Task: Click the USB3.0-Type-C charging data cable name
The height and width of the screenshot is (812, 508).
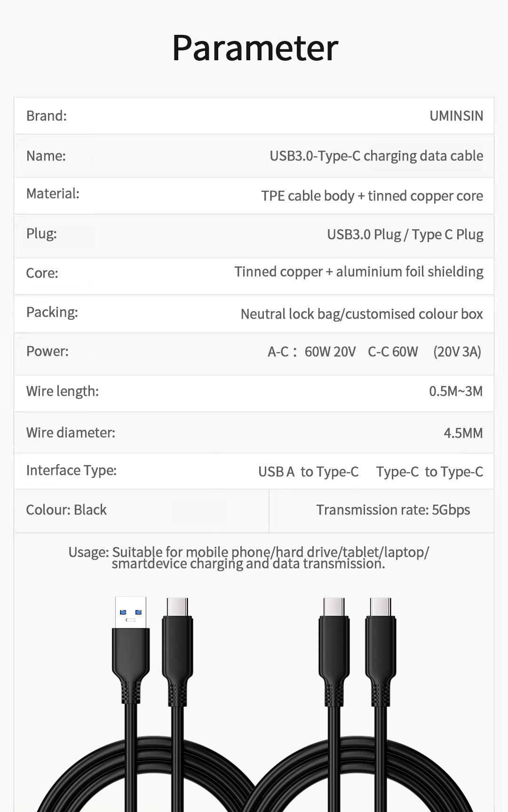Action: (376, 156)
